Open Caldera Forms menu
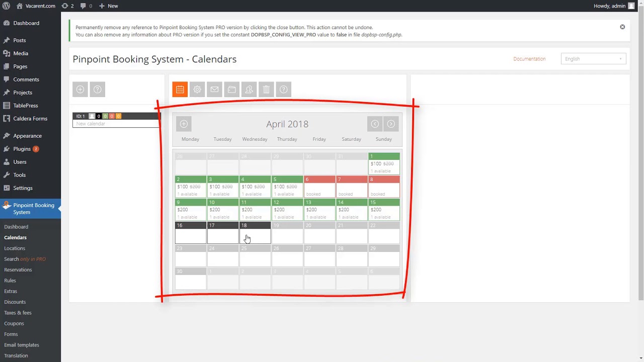Viewport: 644px width, 362px height. tap(30, 119)
